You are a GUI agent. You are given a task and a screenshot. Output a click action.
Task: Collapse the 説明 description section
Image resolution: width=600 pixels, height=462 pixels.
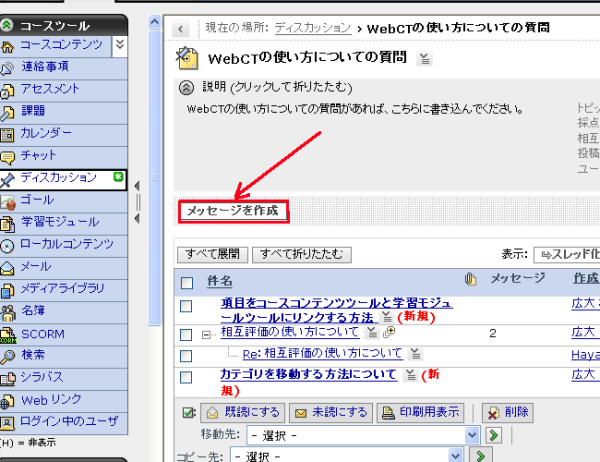point(186,88)
